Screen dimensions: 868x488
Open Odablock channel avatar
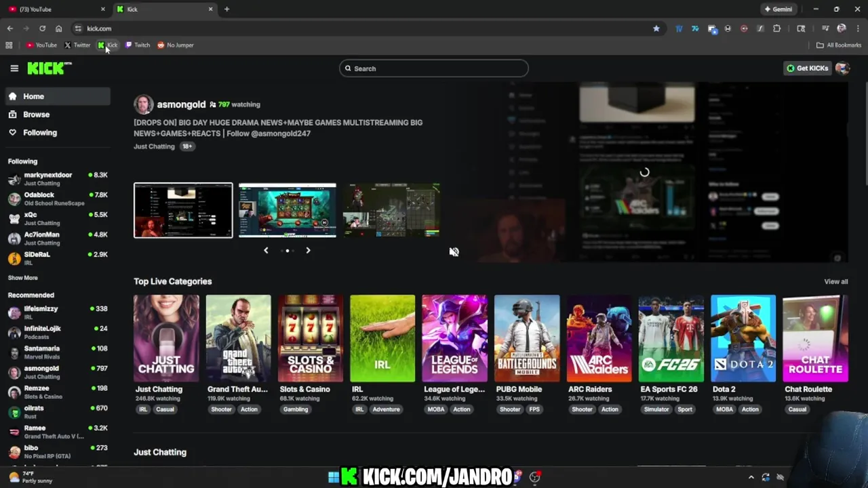tap(14, 199)
